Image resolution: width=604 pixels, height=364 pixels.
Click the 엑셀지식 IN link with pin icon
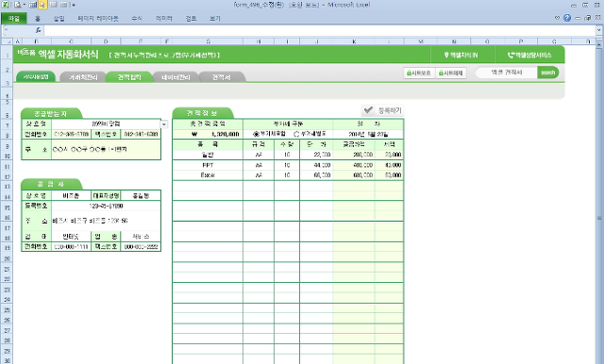[x=461, y=55]
